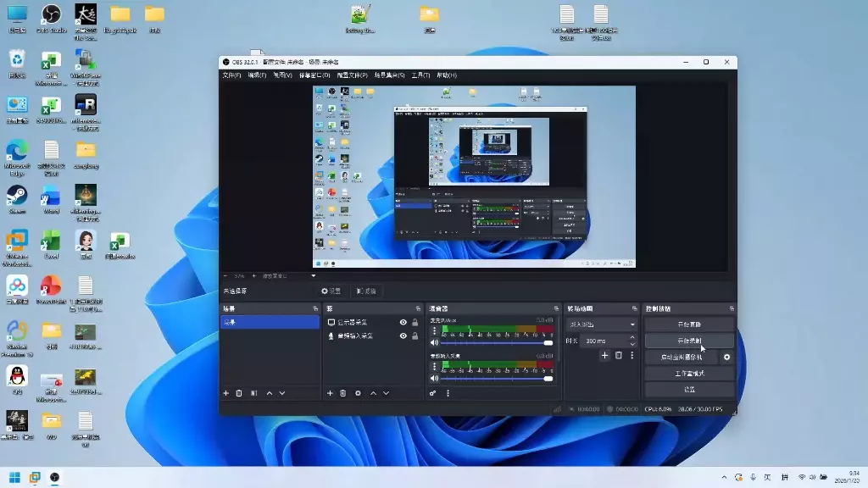The width and height of the screenshot is (868, 488).
Task: Remove the transition using the trash icon in transitions dock
Action: pos(618,355)
